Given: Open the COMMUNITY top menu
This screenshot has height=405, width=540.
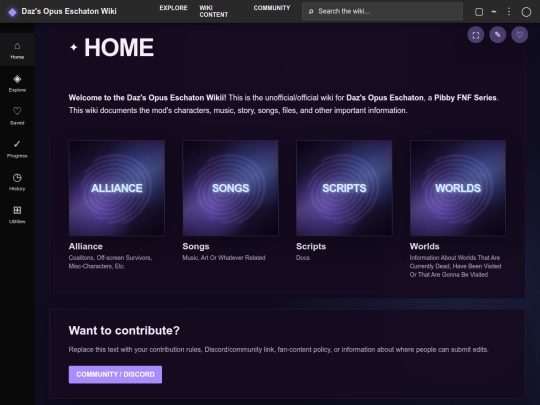Looking at the screenshot, I should pyautogui.click(x=272, y=8).
